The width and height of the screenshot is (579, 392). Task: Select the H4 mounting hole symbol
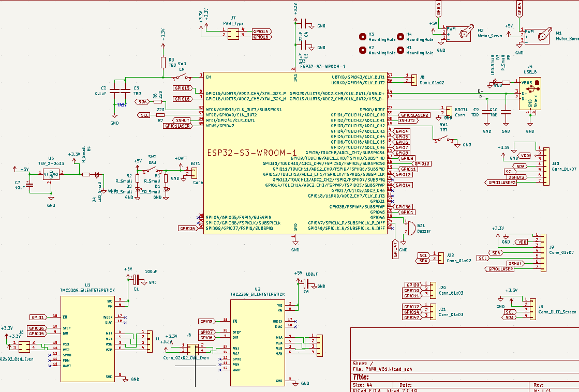pyautogui.click(x=400, y=37)
